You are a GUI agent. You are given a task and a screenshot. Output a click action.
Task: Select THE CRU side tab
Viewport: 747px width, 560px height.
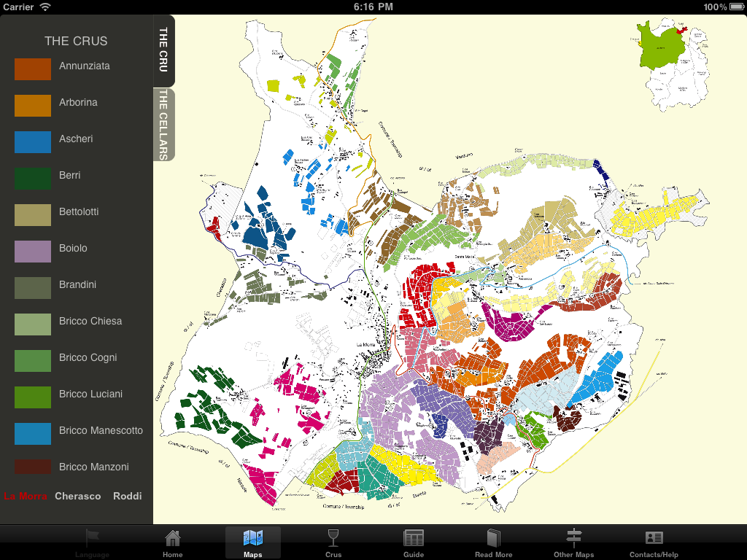tap(164, 50)
